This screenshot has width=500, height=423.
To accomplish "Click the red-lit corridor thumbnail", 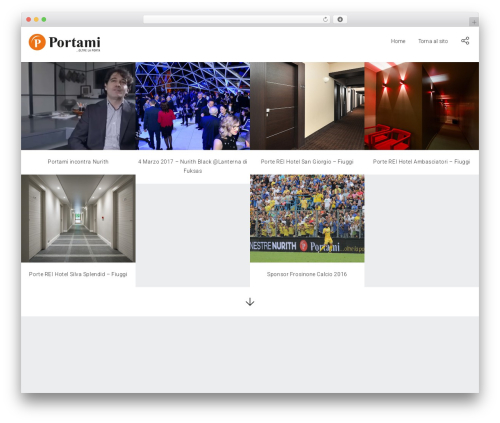I will 422,106.
